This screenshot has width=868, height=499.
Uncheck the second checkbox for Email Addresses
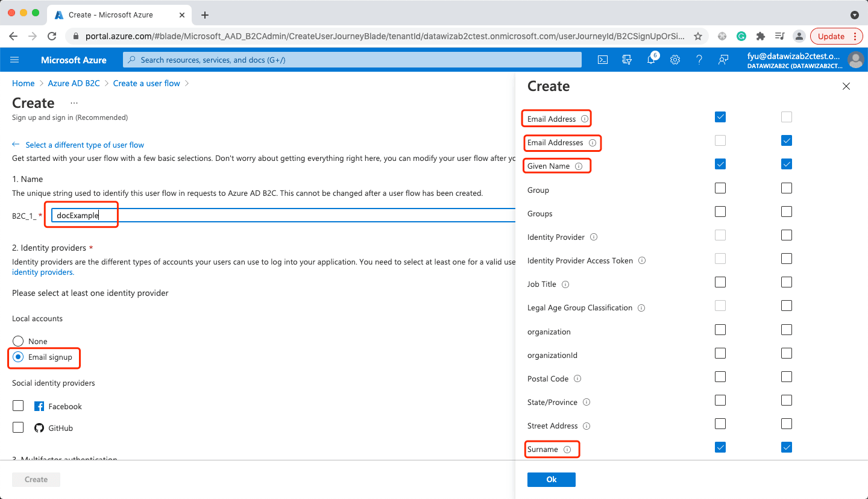pos(787,140)
